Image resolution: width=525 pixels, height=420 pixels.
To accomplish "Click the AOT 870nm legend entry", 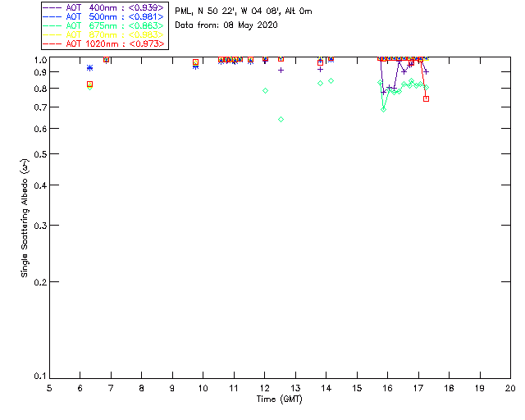I will [x=103, y=34].
